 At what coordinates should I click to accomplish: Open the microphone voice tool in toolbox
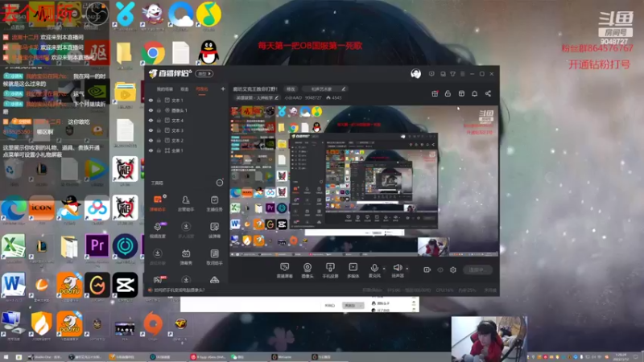coord(158,230)
